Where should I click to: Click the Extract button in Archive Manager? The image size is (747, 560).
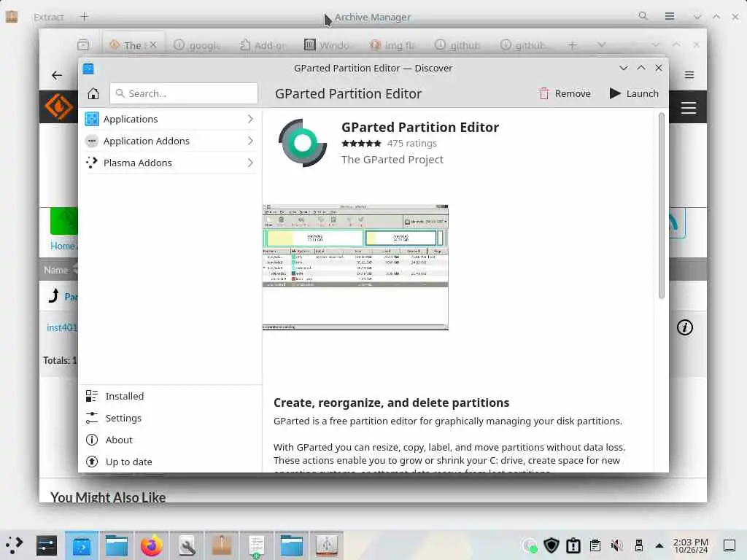49,17
